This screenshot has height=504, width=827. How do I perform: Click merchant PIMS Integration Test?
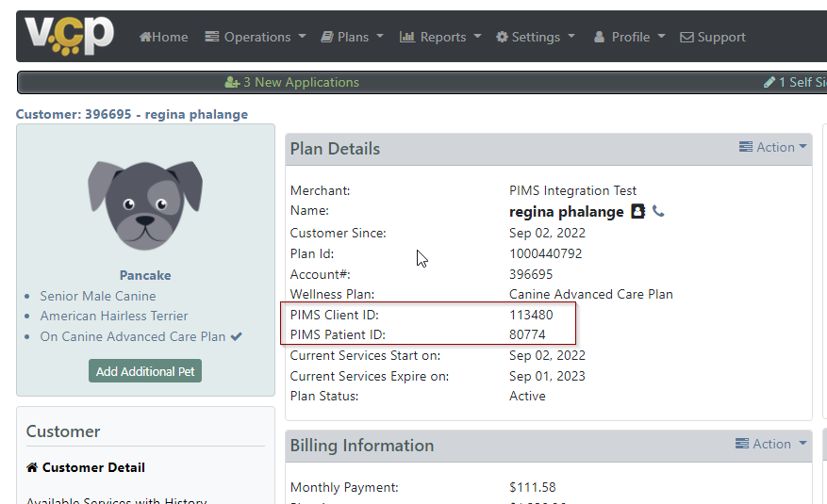click(x=572, y=190)
